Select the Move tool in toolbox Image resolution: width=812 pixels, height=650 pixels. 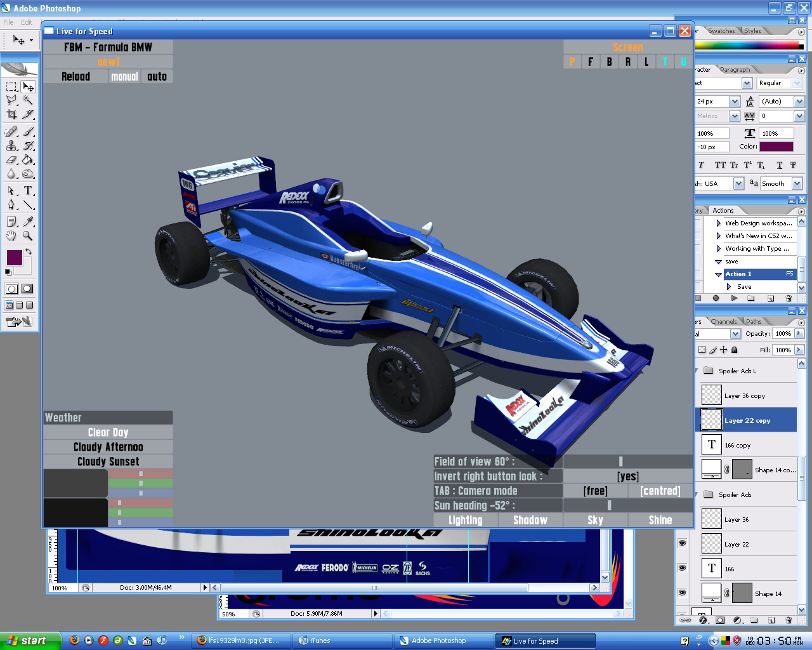28,86
